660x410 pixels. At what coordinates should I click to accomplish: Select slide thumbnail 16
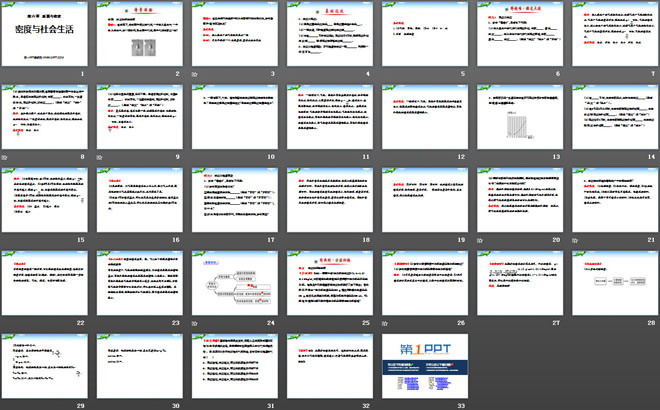(140, 200)
